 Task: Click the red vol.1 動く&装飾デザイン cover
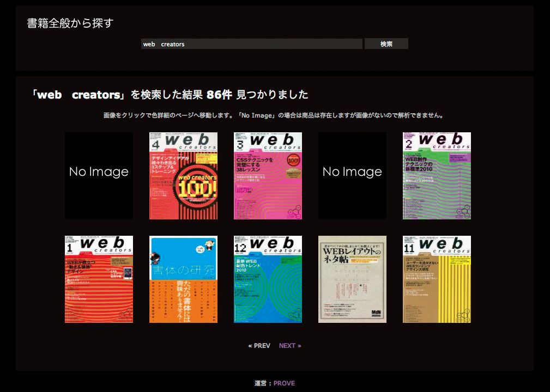pyautogui.click(x=99, y=279)
